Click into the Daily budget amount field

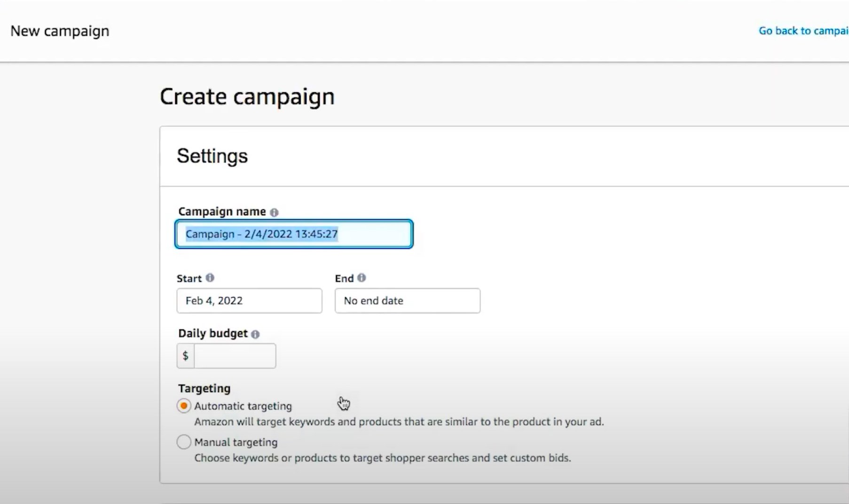coord(235,356)
